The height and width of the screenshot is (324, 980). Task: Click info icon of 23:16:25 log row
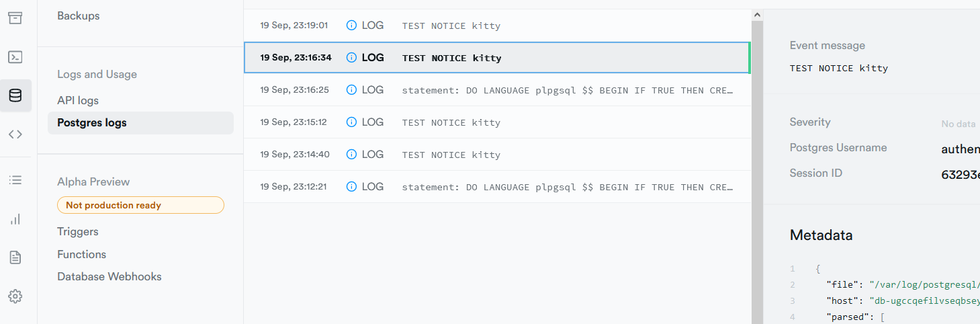click(x=351, y=90)
